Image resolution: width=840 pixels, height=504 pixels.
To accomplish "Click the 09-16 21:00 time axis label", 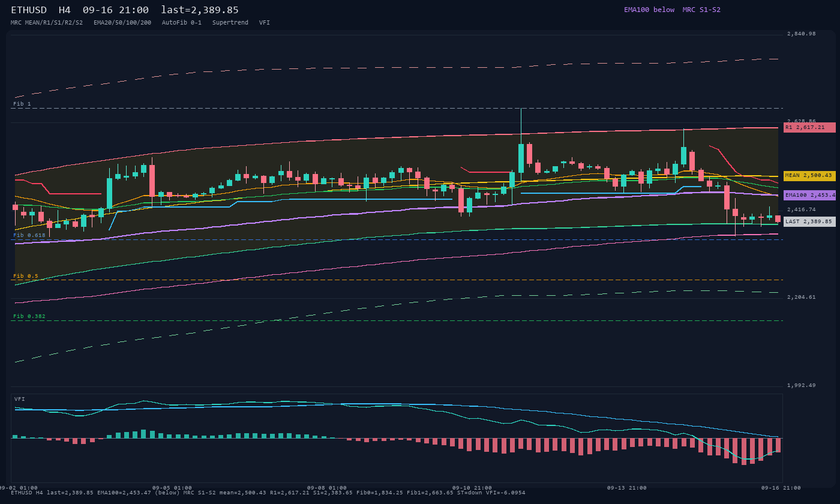I will (x=781, y=488).
